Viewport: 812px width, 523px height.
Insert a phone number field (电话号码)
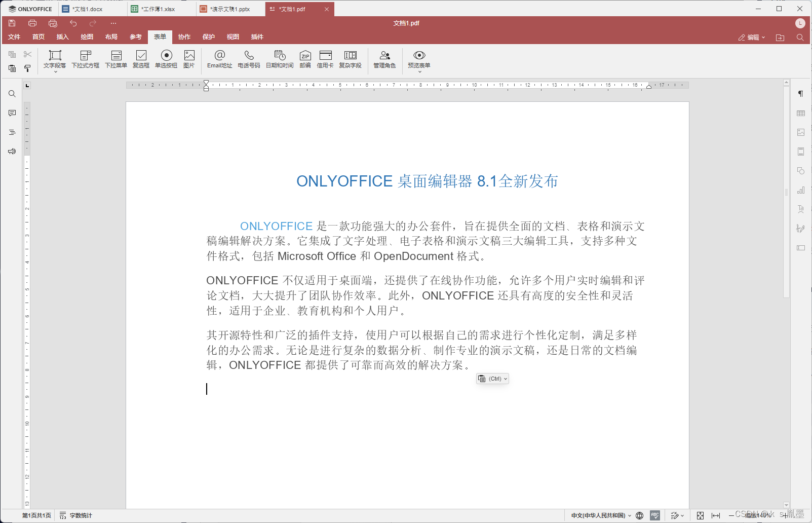pyautogui.click(x=249, y=59)
